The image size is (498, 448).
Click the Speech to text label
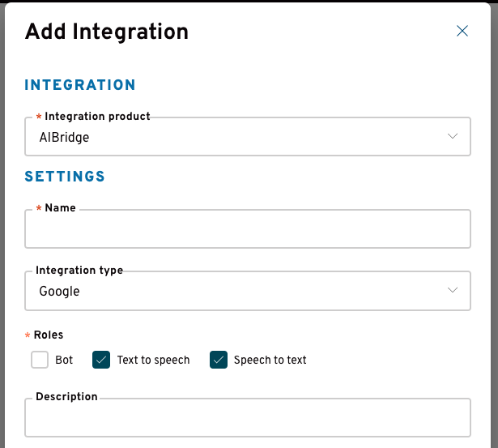point(270,361)
